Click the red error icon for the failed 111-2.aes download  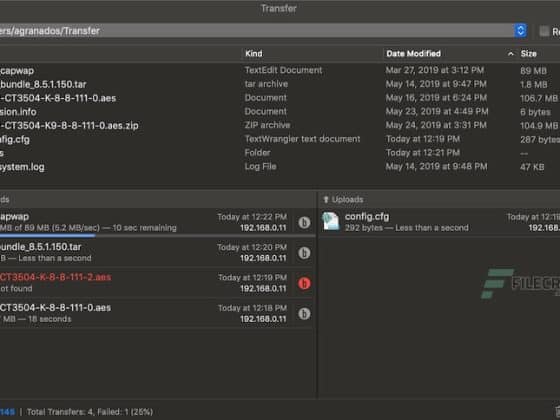[304, 284]
